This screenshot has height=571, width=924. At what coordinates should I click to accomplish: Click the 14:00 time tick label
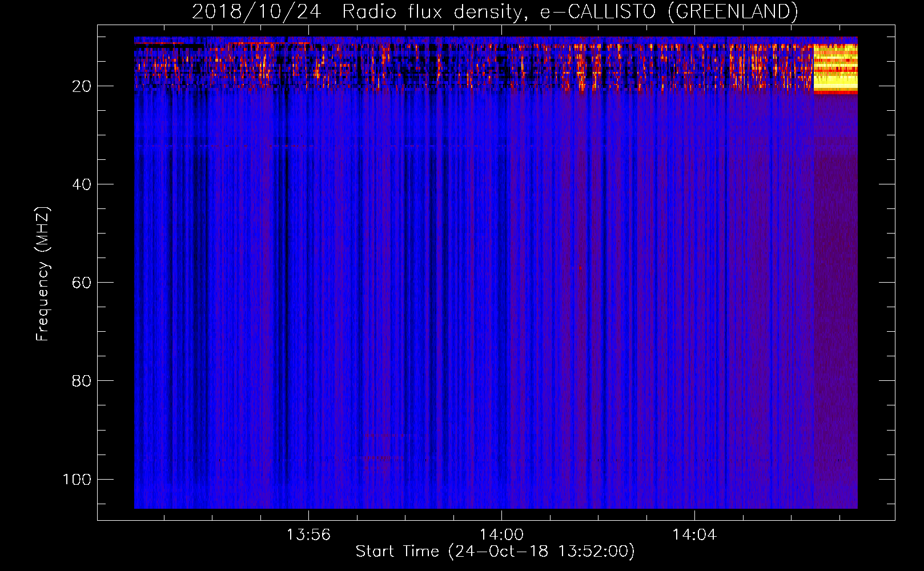[501, 535]
